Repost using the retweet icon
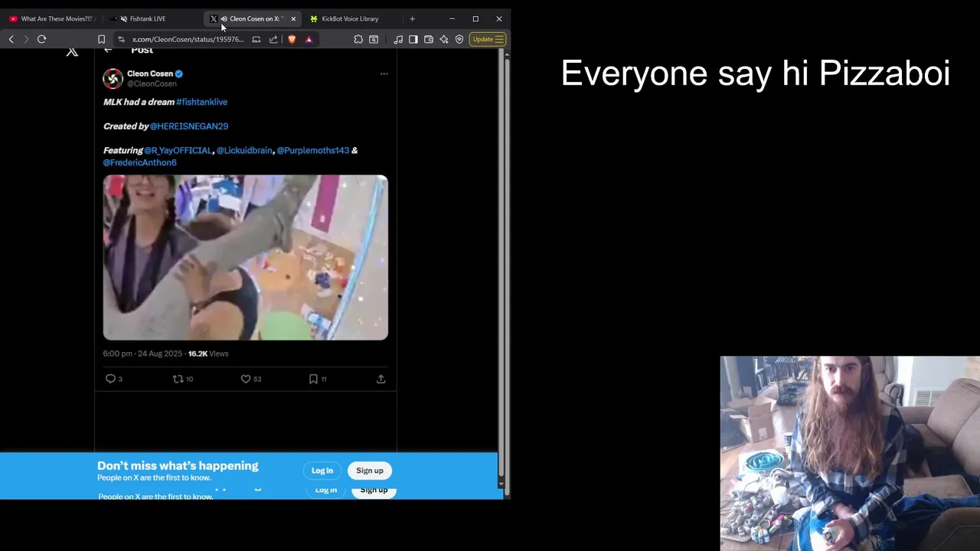Viewport: 980px width, 551px height. pos(178,379)
